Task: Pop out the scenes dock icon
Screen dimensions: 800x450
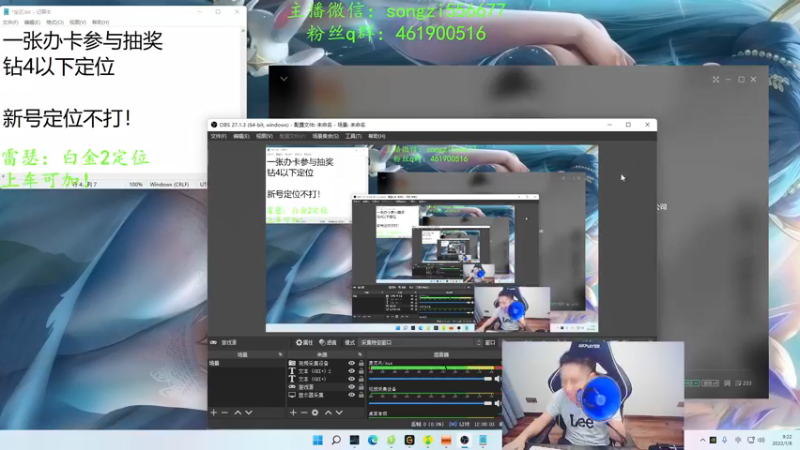Action: [280, 354]
